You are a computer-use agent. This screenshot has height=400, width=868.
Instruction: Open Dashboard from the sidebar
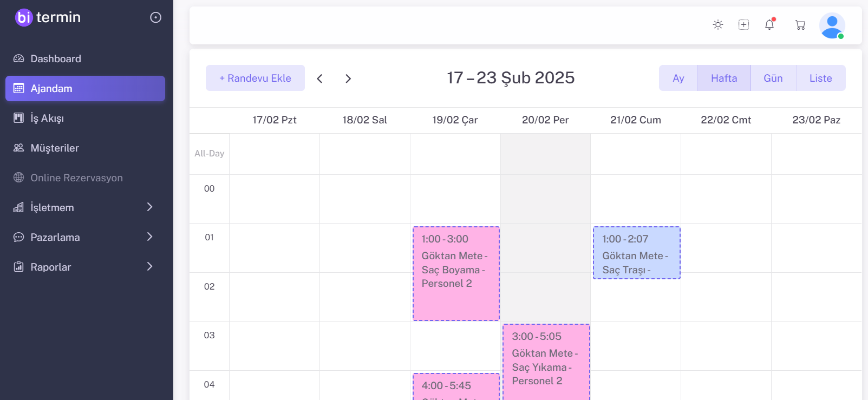click(x=55, y=58)
